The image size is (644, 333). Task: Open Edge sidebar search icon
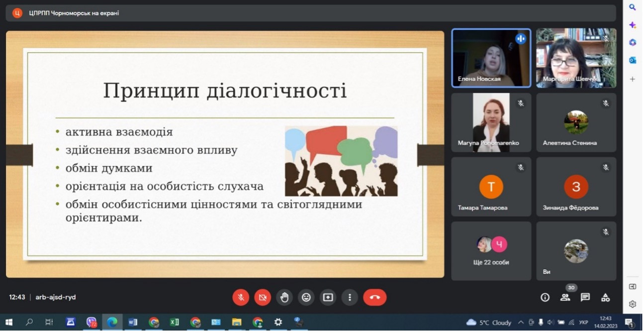pyautogui.click(x=633, y=7)
